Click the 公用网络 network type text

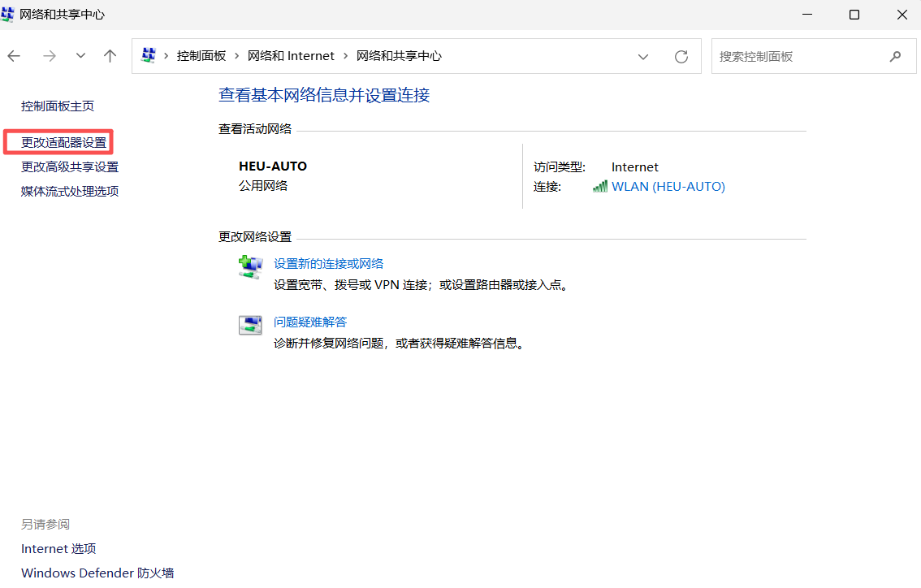(x=263, y=186)
